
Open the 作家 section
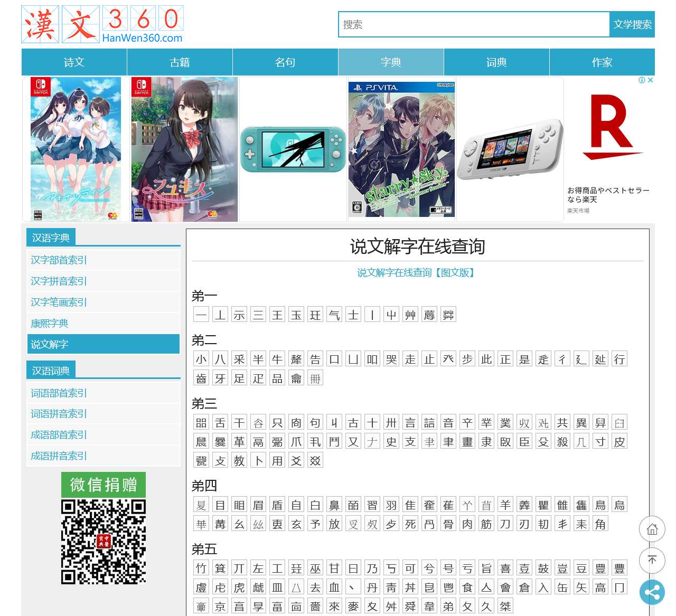point(602,62)
